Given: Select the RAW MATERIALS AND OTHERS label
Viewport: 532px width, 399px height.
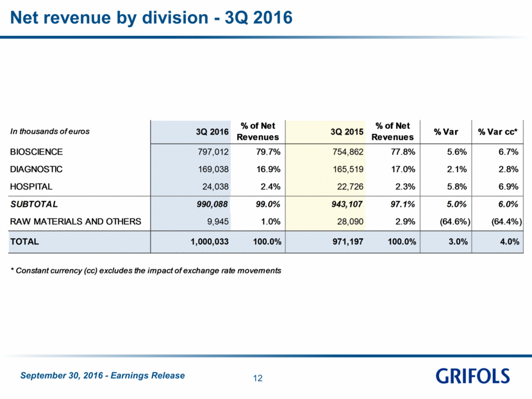Looking at the screenshot, I should [76, 222].
